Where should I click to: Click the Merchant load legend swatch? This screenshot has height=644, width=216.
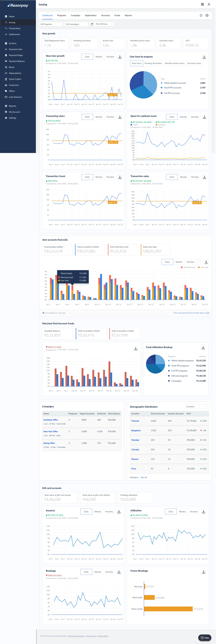(x=182, y=267)
